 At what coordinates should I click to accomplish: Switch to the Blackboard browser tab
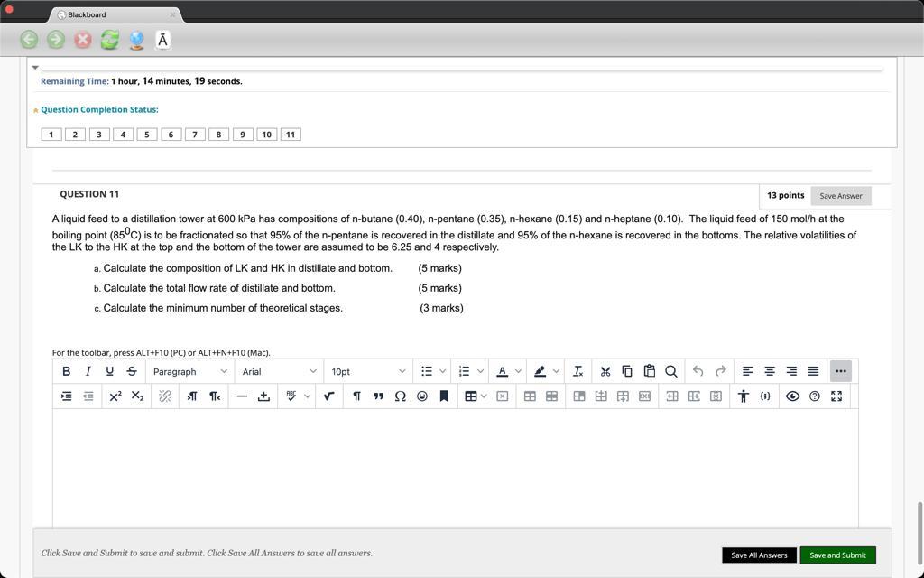pyautogui.click(x=86, y=14)
